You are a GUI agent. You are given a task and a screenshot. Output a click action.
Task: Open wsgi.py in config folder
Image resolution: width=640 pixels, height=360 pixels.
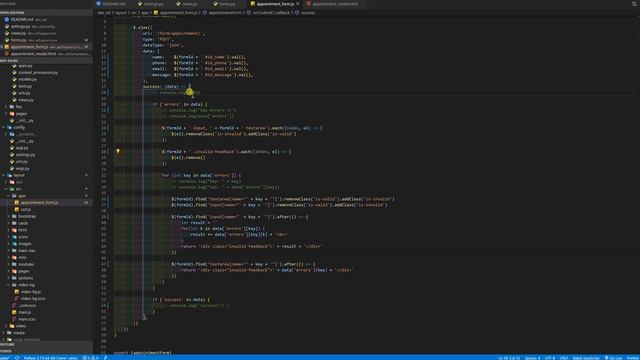[x=22, y=168]
